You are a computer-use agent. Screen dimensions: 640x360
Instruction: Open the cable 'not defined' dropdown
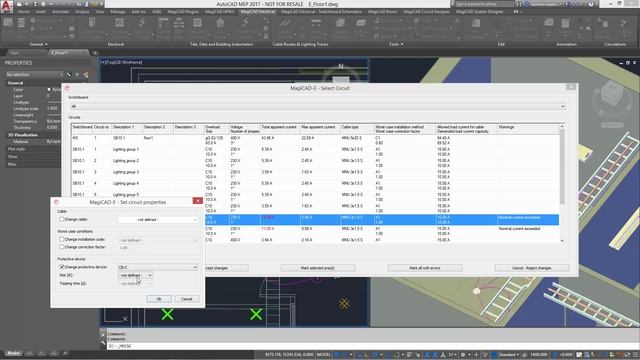pyautogui.click(x=158, y=220)
